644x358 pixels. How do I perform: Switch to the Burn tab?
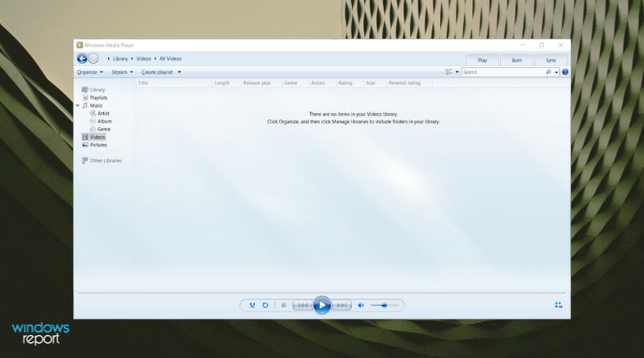517,60
